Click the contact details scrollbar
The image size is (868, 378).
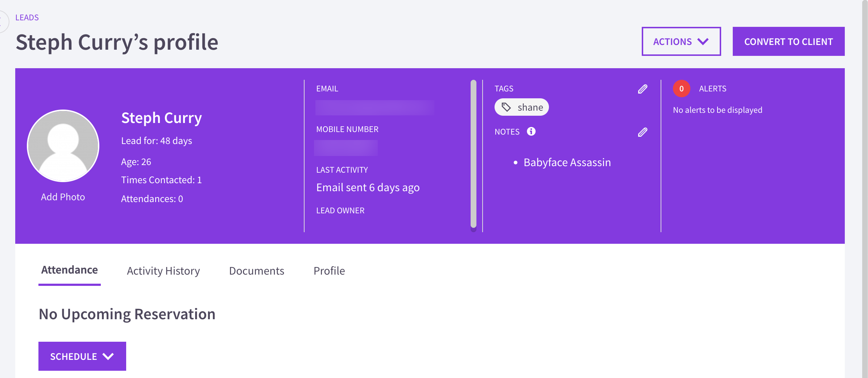click(474, 154)
